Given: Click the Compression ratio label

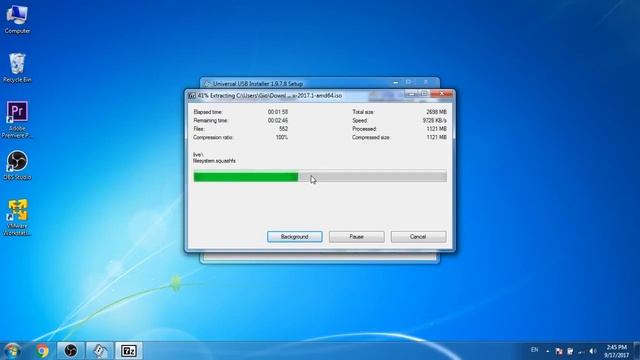Looking at the screenshot, I should pos(213,138).
